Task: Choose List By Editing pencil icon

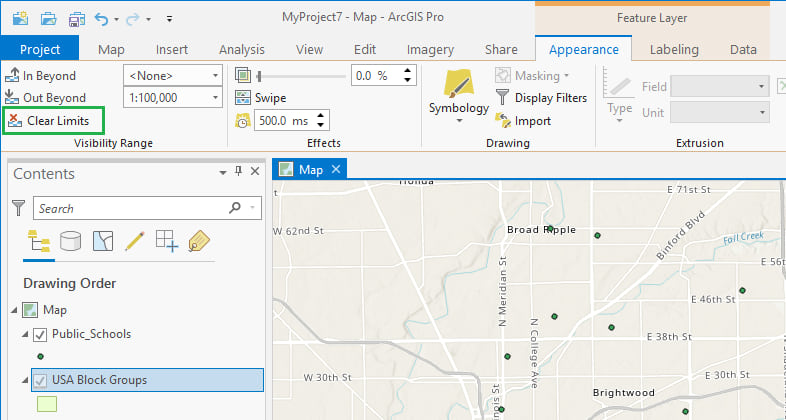Action: point(135,240)
